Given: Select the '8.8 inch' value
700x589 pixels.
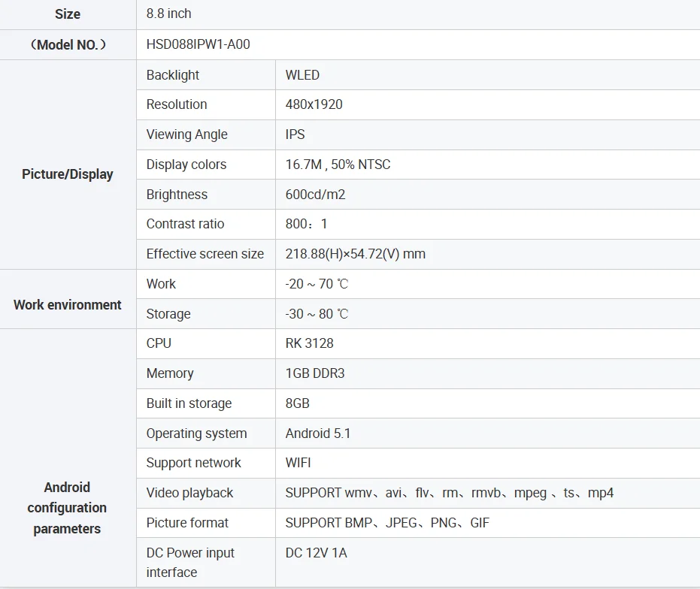Looking at the screenshot, I should pos(168,14).
